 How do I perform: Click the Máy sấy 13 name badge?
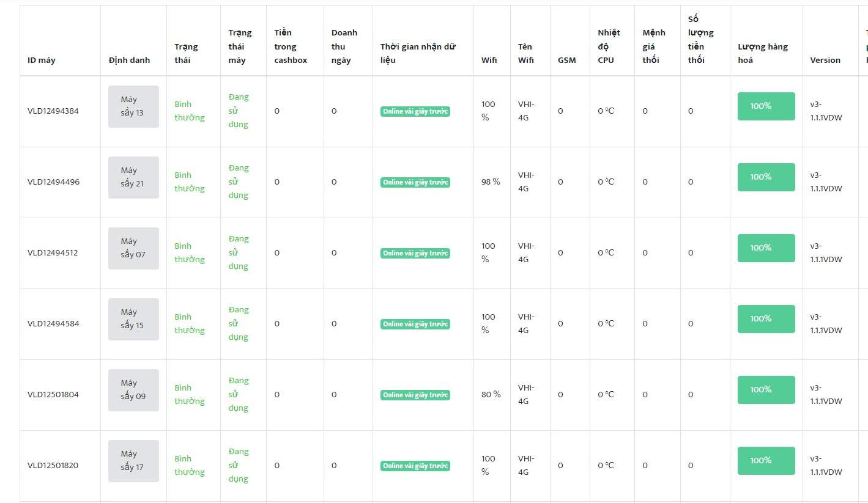pyautogui.click(x=133, y=106)
